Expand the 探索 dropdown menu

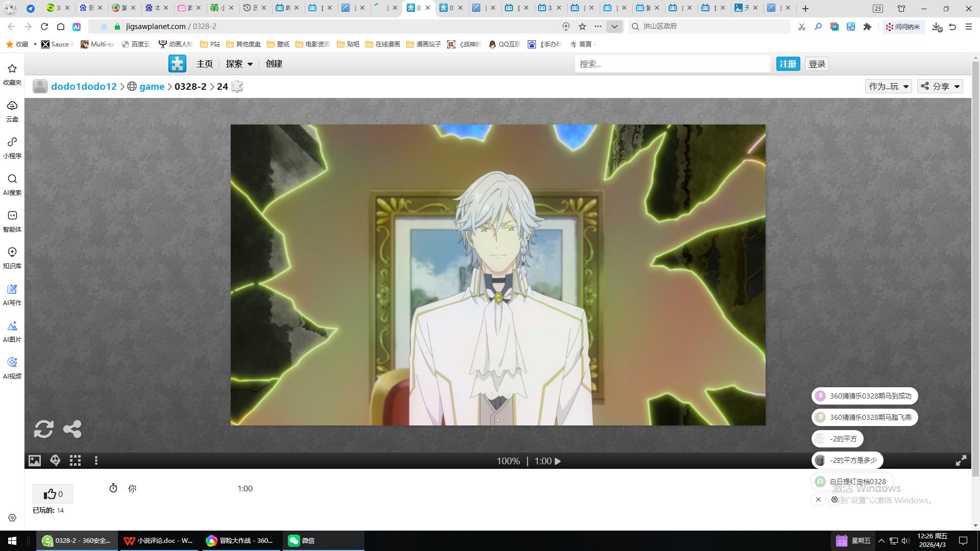(239, 64)
